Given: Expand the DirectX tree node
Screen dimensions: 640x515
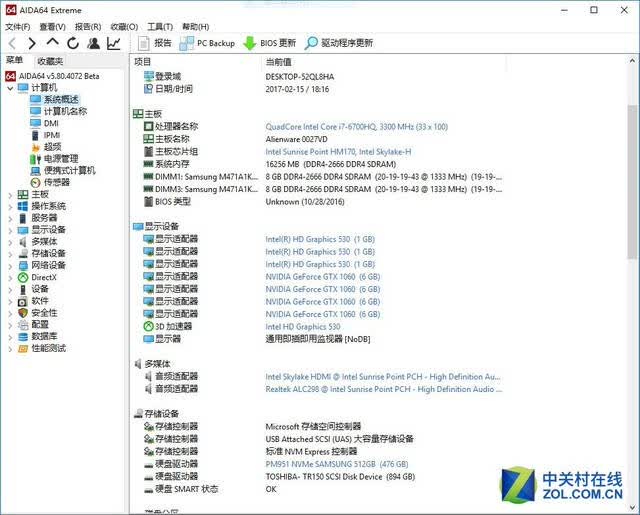Looking at the screenshot, I should pos(10,277).
